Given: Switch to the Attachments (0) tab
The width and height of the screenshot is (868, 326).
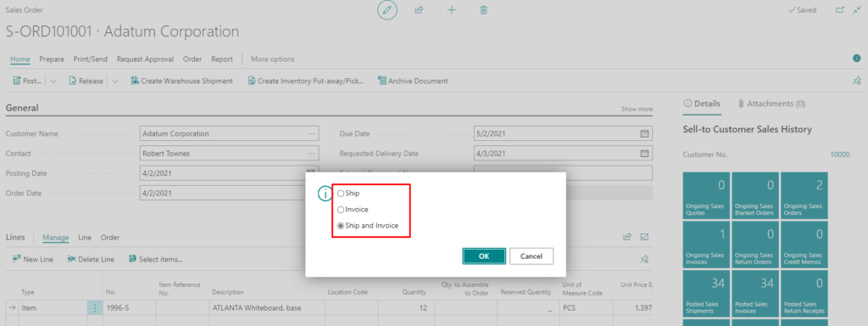Looking at the screenshot, I should coord(771,104).
